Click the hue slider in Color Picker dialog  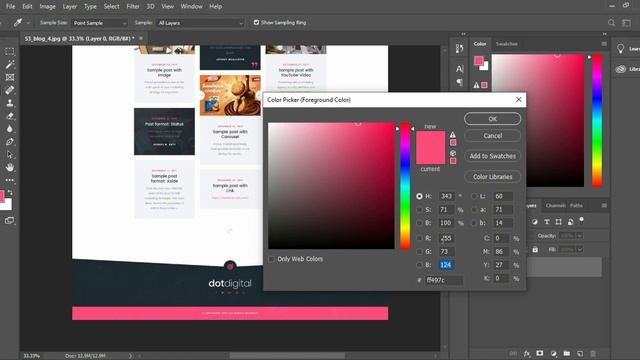tap(405, 186)
